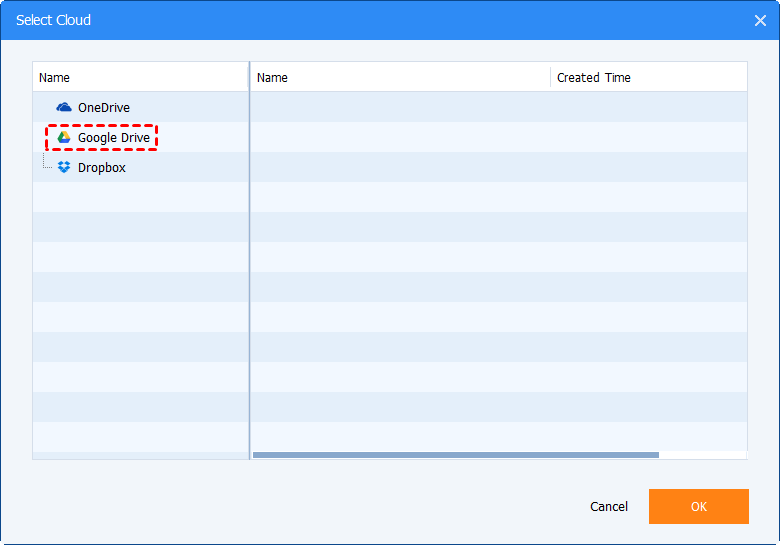Click scrollbar track right of the thumb
Screen dimensions: 780x545
pos(702,455)
